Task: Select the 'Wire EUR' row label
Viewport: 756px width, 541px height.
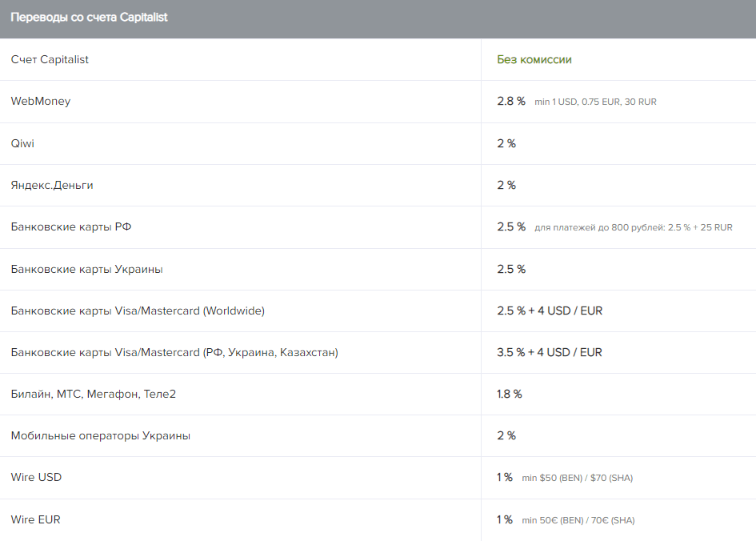Action: click(36, 520)
